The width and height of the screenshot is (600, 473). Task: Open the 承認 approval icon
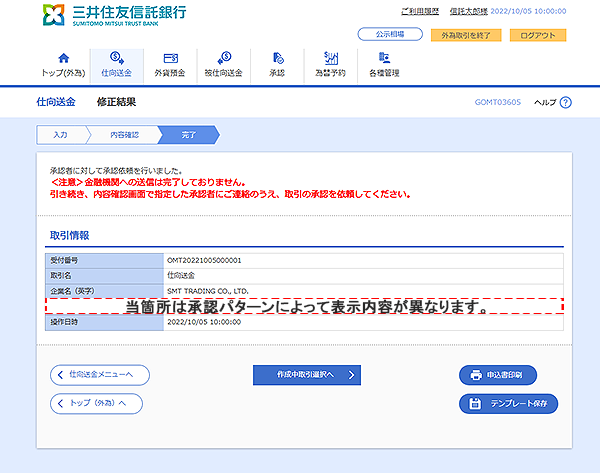pyautogui.click(x=278, y=58)
